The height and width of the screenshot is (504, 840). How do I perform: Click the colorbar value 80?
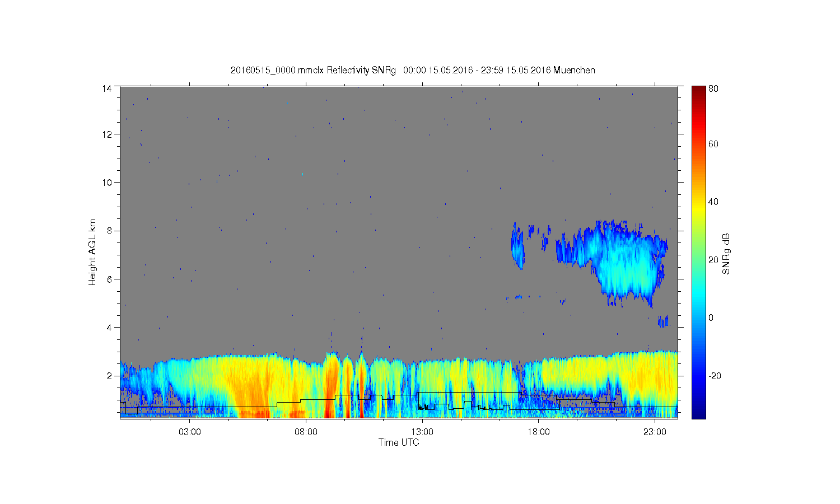click(x=713, y=88)
